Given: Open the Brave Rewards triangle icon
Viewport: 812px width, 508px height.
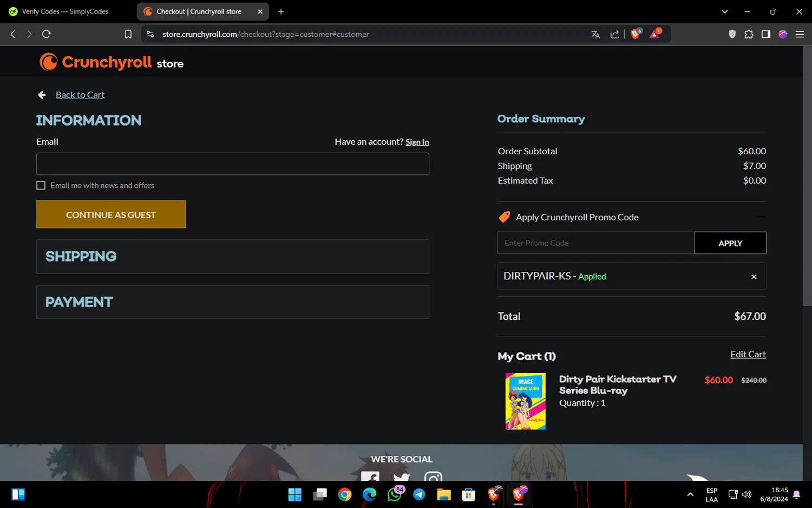Looking at the screenshot, I should coord(655,34).
